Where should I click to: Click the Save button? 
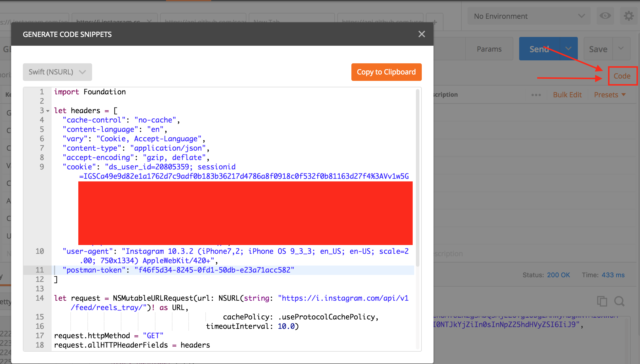pyautogui.click(x=598, y=49)
